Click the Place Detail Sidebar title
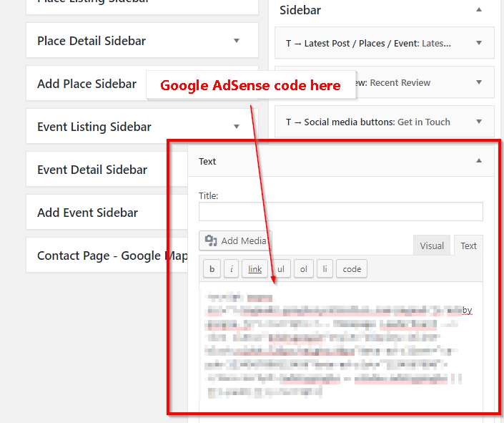The height and width of the screenshot is (423, 504). 92,41
